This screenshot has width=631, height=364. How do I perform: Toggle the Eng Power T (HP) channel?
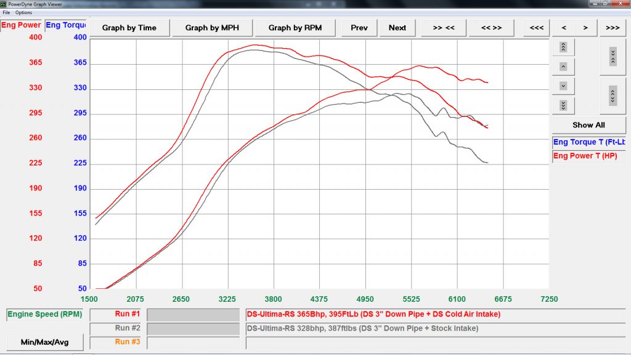pos(588,156)
